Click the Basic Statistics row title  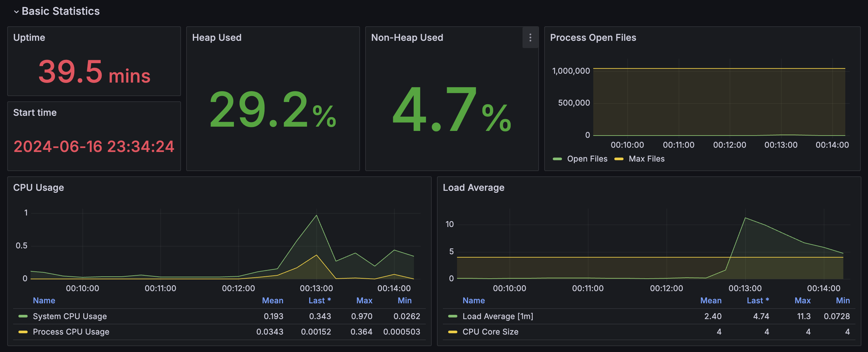(x=61, y=11)
